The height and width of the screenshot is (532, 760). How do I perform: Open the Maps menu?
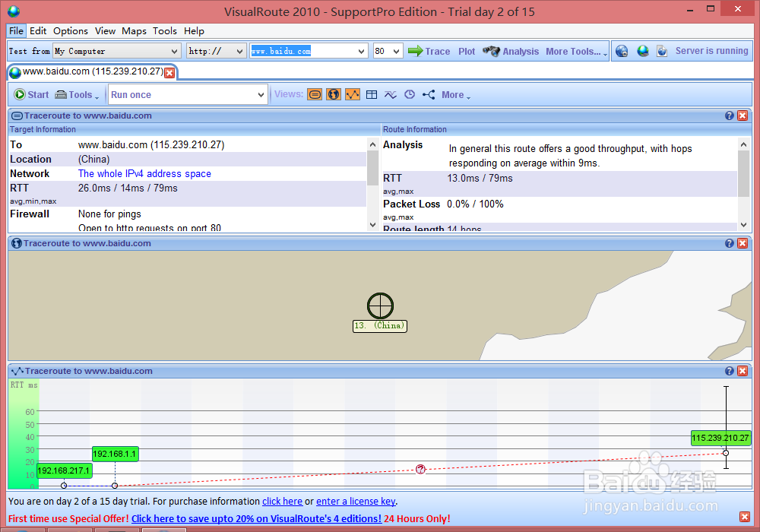(134, 31)
